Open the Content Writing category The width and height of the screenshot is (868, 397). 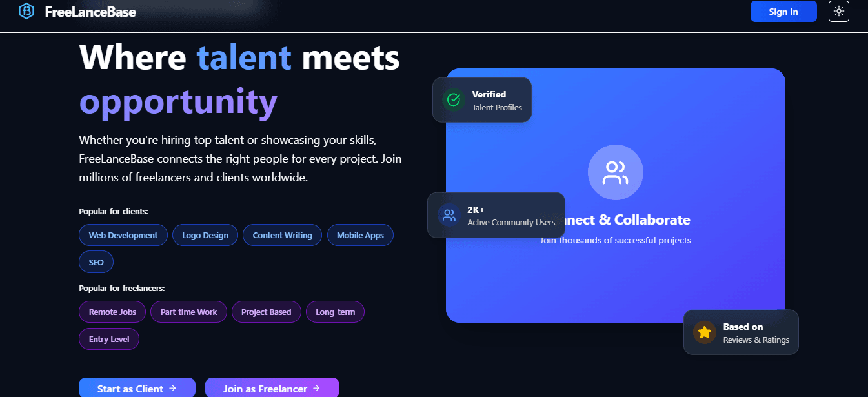282,235
